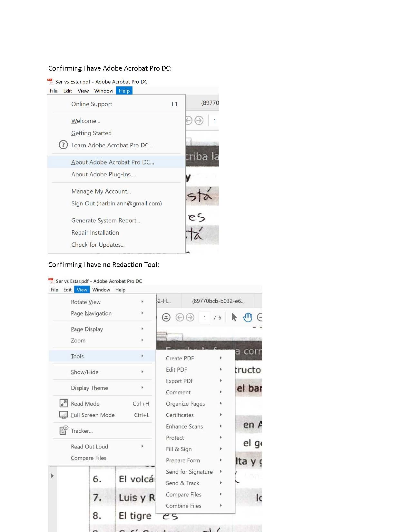This screenshot has width=411, height=532.
Task: Choose Organize Pages in Tools submenu
Action: (x=195, y=403)
